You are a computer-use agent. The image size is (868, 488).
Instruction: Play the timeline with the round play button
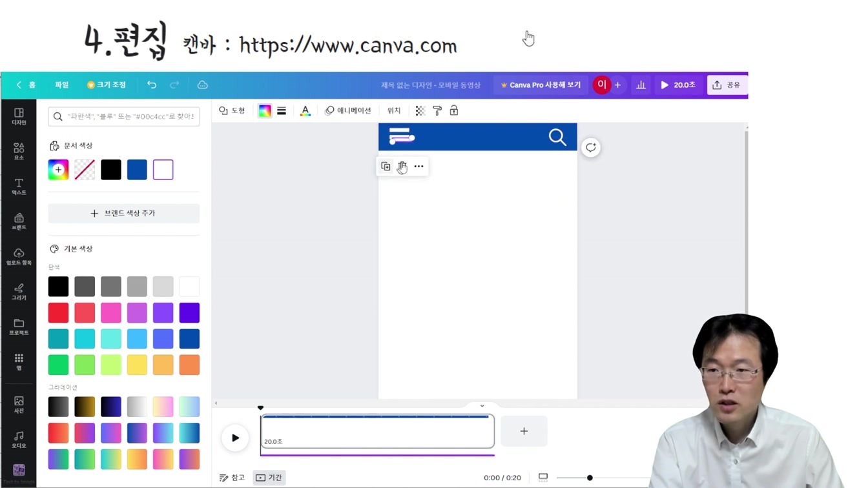(x=235, y=438)
